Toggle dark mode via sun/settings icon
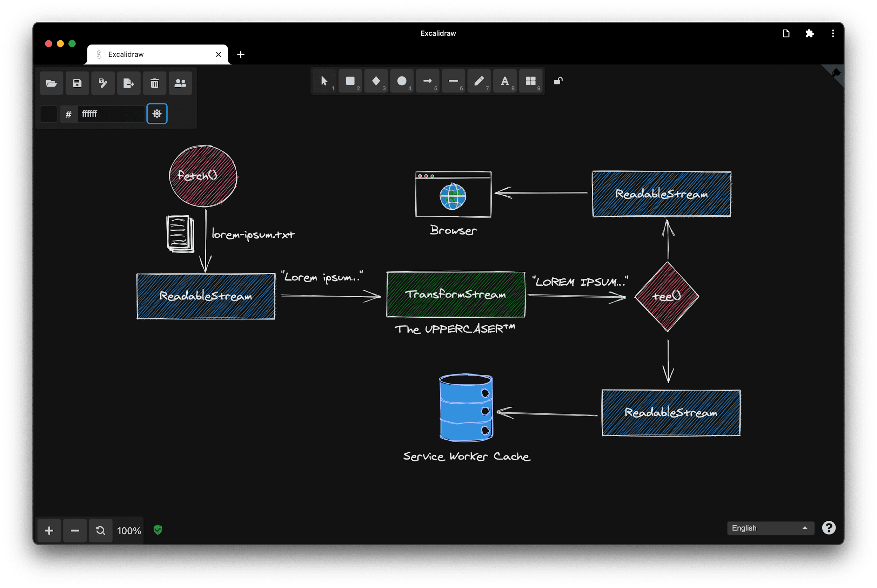Screen dimensions: 877x588 pos(157,113)
